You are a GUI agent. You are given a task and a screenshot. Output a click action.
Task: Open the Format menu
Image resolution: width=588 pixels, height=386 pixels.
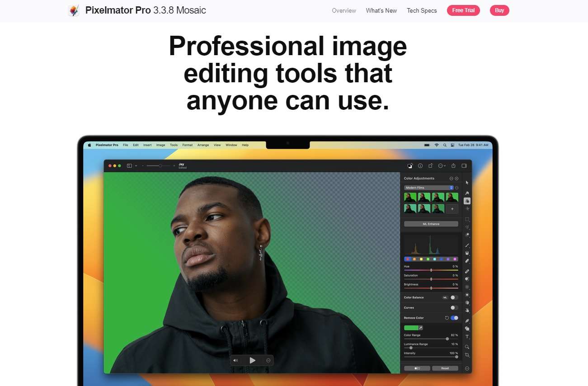(x=188, y=145)
